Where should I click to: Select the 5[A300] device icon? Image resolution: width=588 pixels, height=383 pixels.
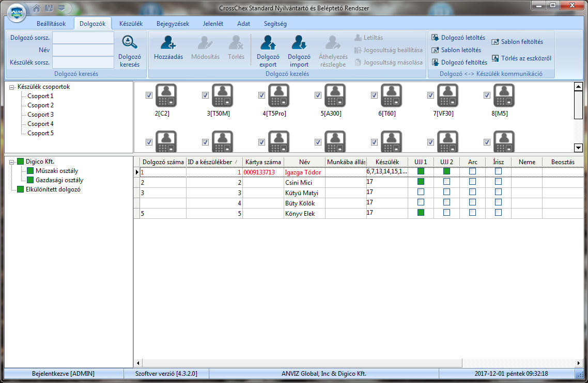[331, 95]
